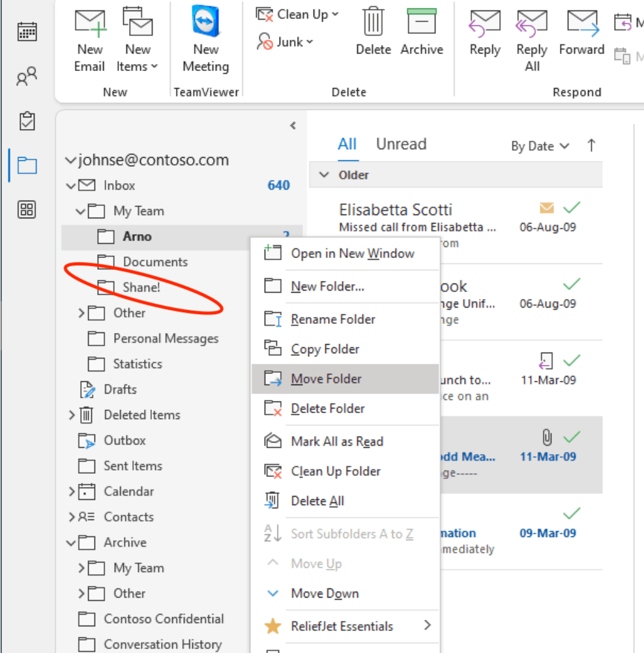Archive the selected message
Screen dimensions: 644x653
[x=422, y=31]
